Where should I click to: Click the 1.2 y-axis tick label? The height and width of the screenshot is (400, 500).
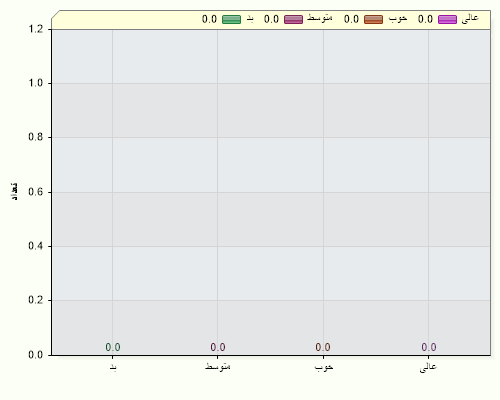click(36, 29)
